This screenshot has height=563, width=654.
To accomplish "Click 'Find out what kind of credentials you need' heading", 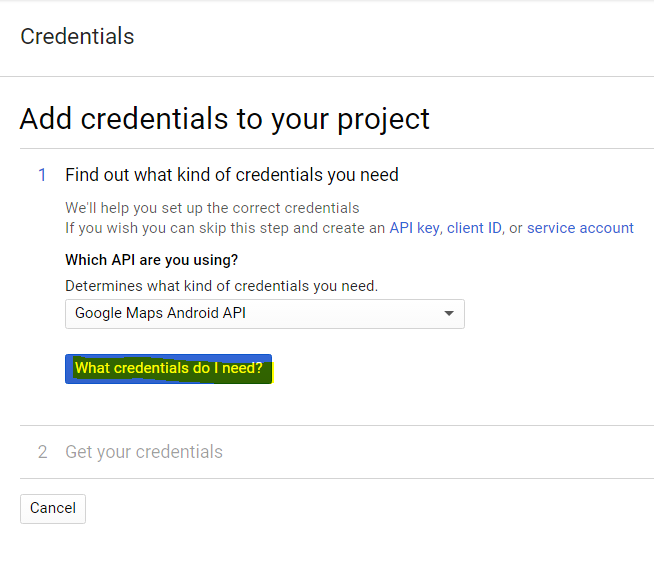I will (x=232, y=175).
